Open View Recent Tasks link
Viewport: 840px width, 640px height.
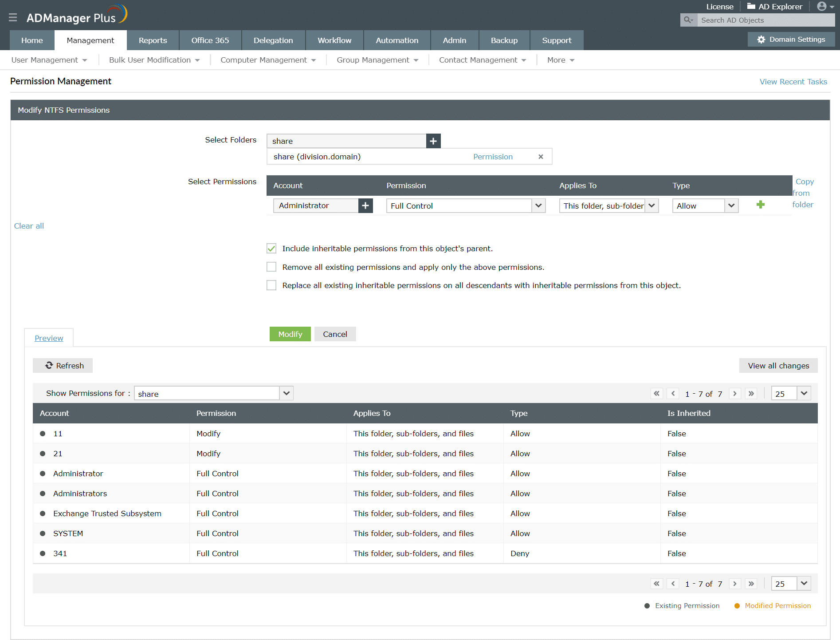[793, 82]
